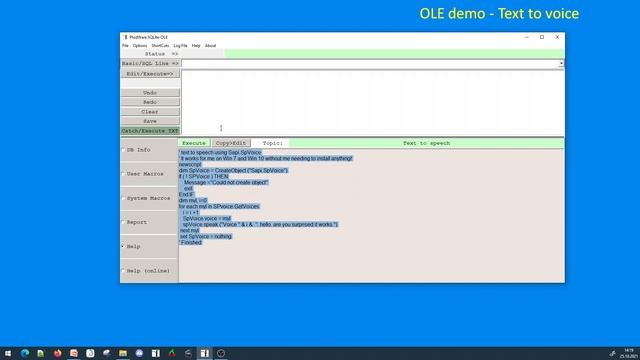This screenshot has height=360, width=640.
Task: Open Firefox from the taskbar
Action: [58, 353]
